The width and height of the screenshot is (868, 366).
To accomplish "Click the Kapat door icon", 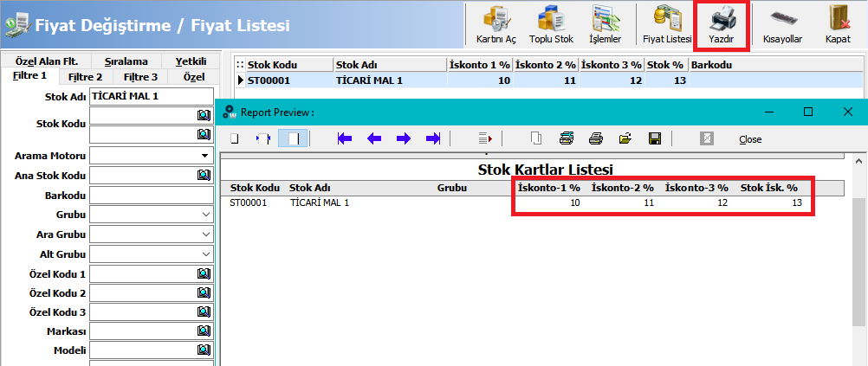I will pyautogui.click(x=838, y=25).
